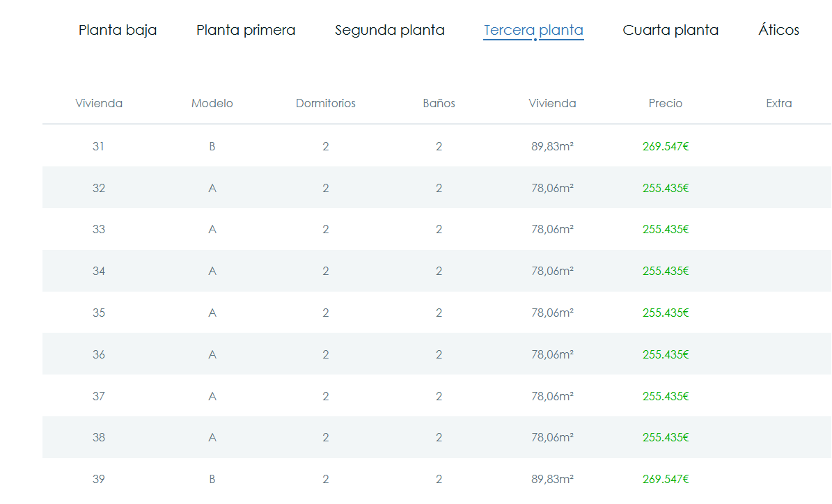Go to the Cuarta planta tab

click(670, 31)
